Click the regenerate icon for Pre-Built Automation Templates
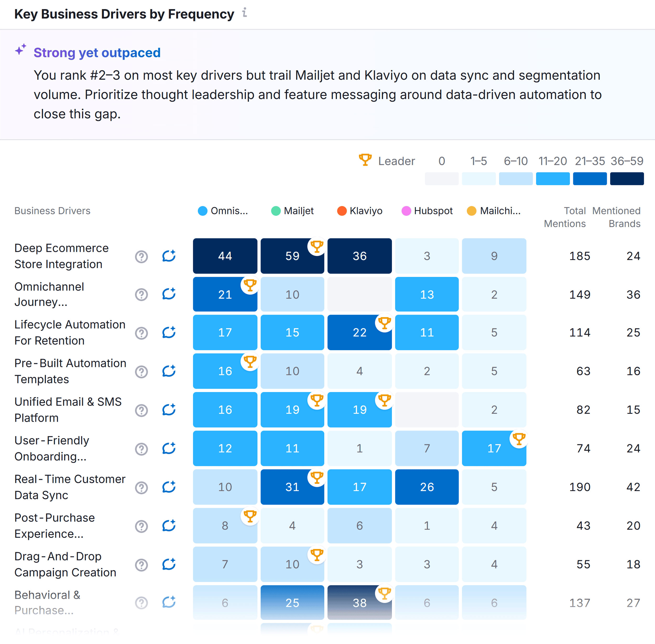The image size is (655, 644). tap(169, 371)
